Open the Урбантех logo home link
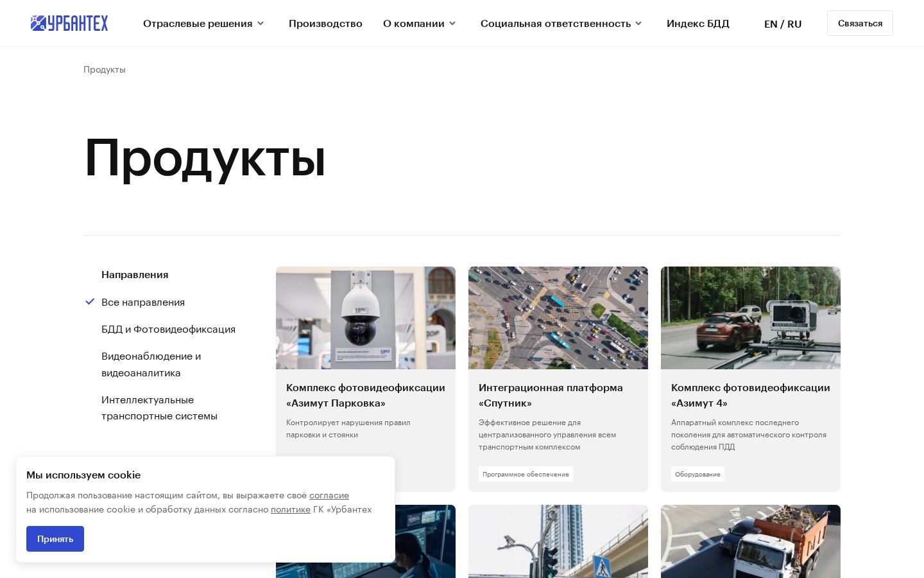 pyautogui.click(x=69, y=23)
